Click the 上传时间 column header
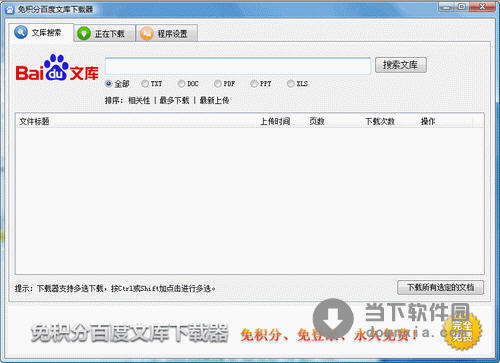This screenshot has width=500, height=363. click(x=275, y=121)
